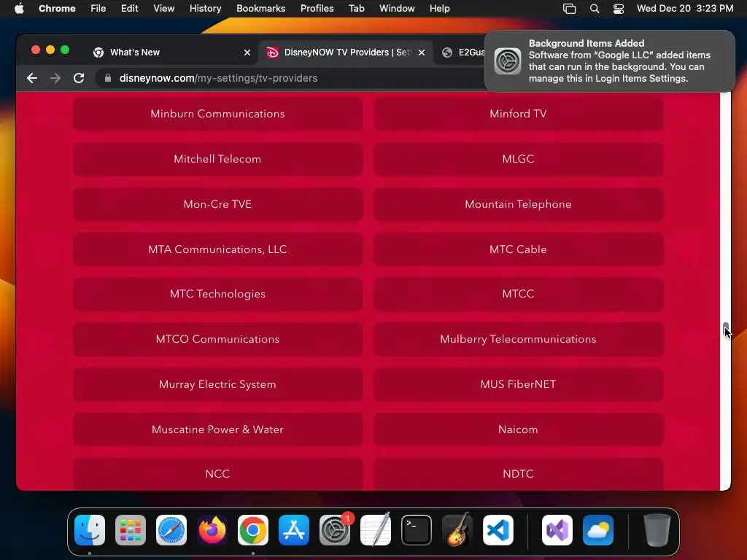
Task: Pick Murray Electric System provider
Action: (x=217, y=384)
